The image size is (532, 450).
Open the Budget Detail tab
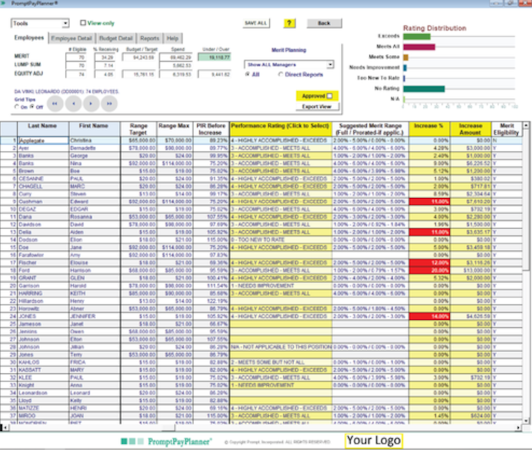[116, 38]
